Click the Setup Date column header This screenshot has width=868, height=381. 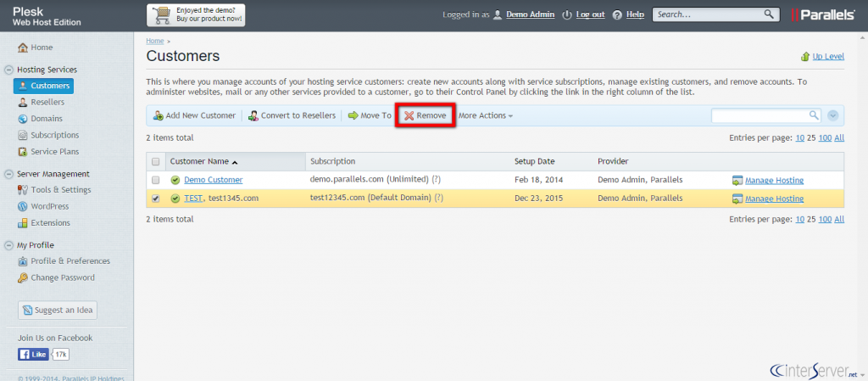535,162
